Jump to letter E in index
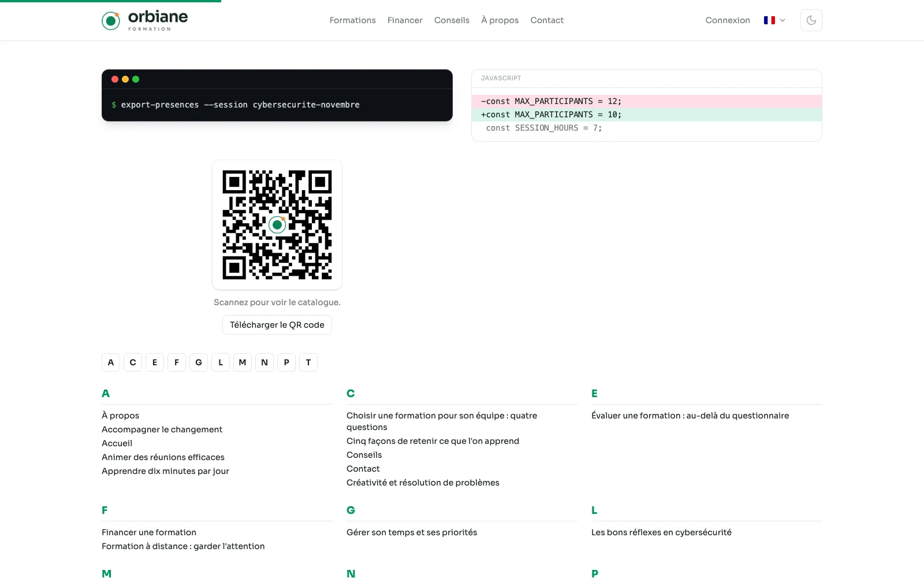Screen dimensions: 924x578 click(x=155, y=362)
